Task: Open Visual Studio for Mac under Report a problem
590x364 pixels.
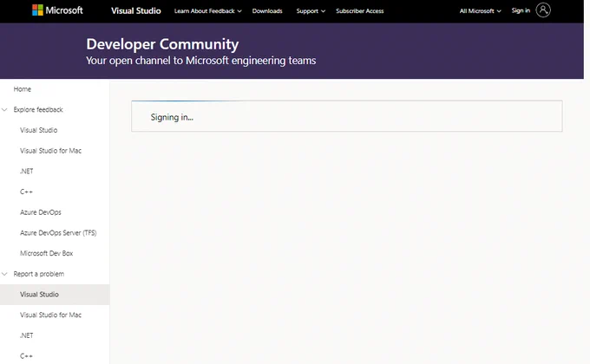Action: 51,315
